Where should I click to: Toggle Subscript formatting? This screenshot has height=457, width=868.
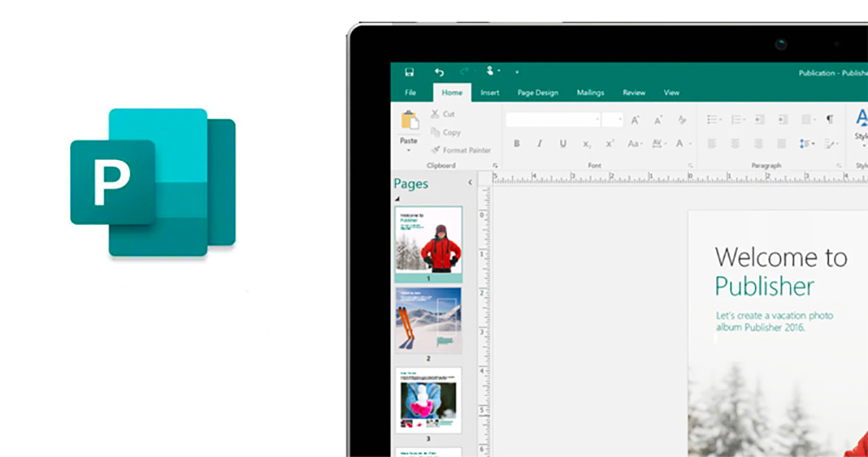coord(586,144)
